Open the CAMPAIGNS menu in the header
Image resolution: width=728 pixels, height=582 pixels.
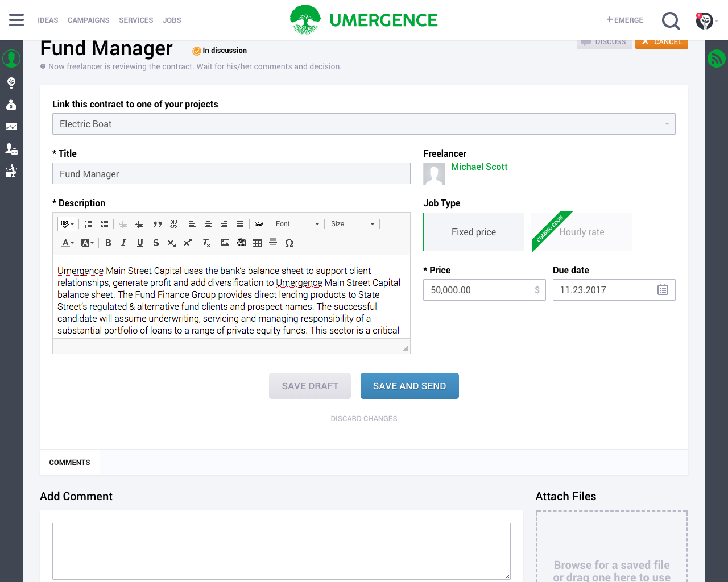pyautogui.click(x=88, y=20)
